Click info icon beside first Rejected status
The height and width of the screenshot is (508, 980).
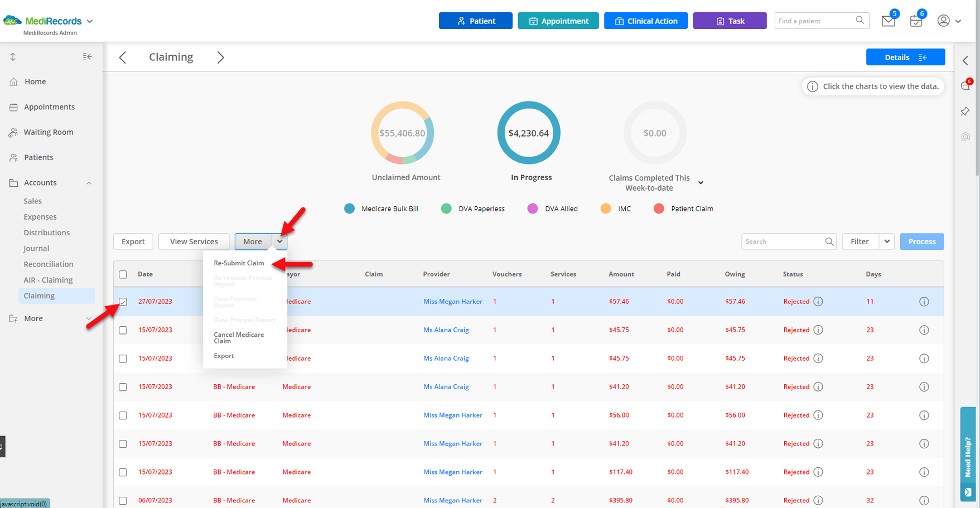818,302
